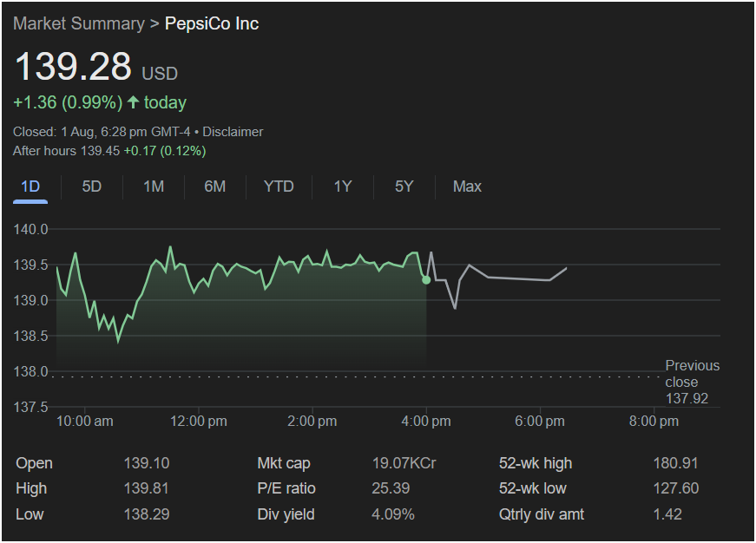The image size is (756, 543).
Task: Switch to the 5D chart tab
Action: coord(92,187)
